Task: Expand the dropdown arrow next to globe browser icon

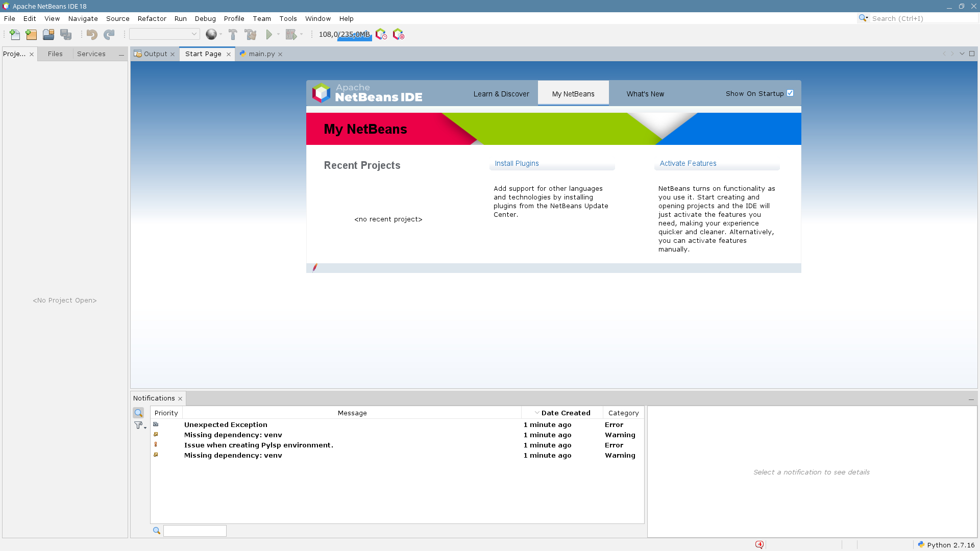Action: 221,34
